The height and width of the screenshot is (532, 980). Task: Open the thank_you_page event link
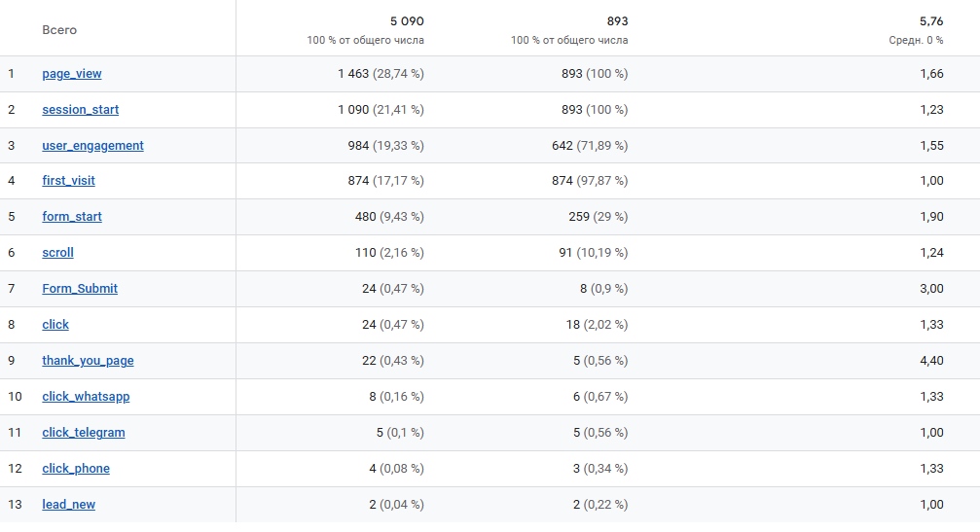point(88,361)
